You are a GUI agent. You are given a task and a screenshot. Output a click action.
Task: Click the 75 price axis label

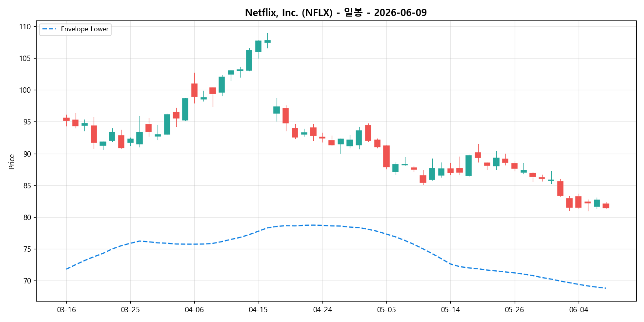point(27,249)
